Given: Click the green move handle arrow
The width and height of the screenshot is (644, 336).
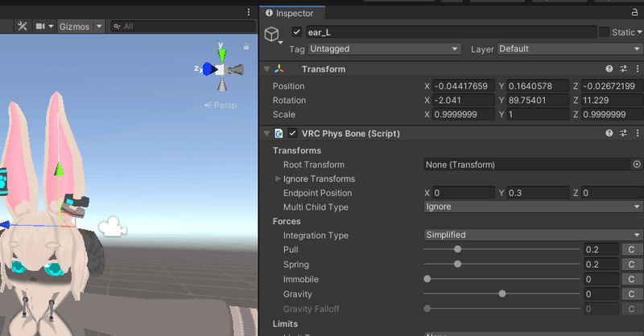Looking at the screenshot, I should click(59, 169).
